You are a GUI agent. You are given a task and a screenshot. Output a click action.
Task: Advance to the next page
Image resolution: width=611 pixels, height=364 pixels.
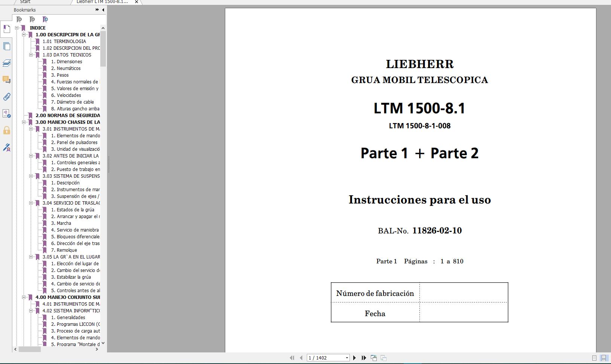pos(354,358)
